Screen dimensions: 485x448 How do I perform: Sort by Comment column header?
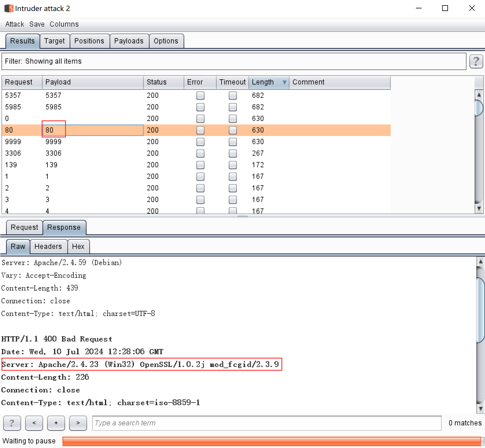point(340,82)
